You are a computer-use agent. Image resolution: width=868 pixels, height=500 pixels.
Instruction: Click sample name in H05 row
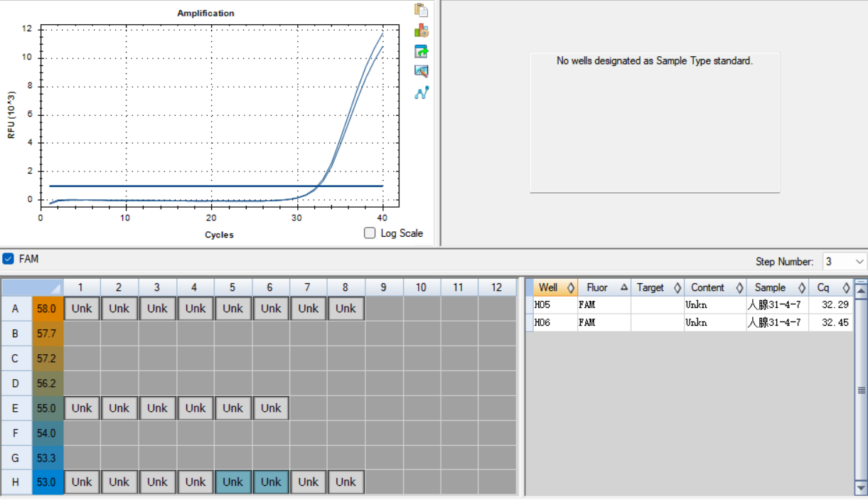click(x=774, y=304)
